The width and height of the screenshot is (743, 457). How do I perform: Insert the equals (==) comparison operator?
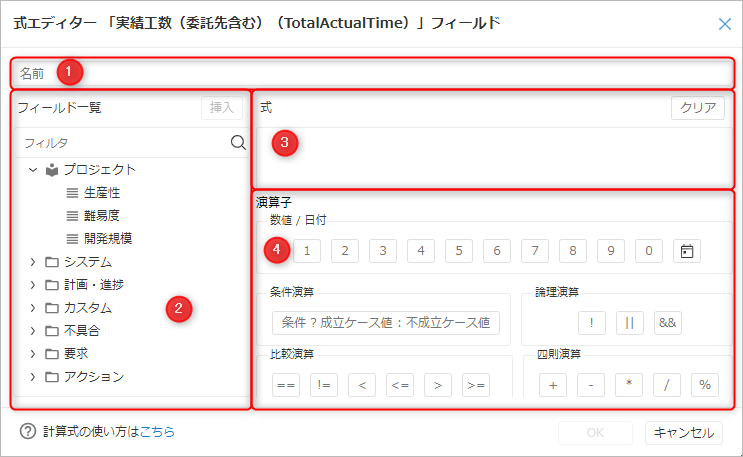(286, 386)
